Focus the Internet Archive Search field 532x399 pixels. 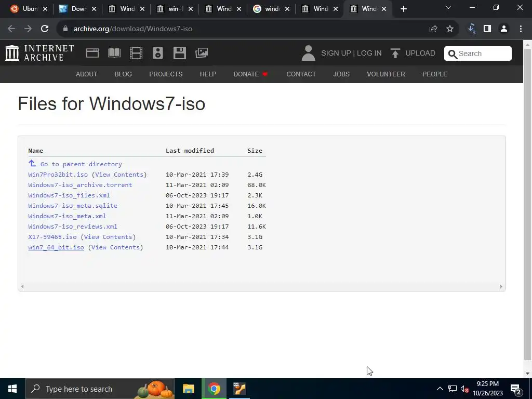pos(478,54)
